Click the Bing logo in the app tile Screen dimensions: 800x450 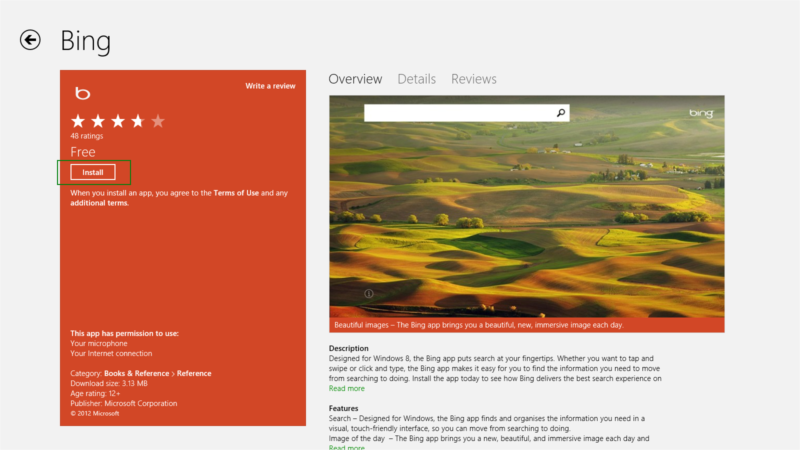82,93
